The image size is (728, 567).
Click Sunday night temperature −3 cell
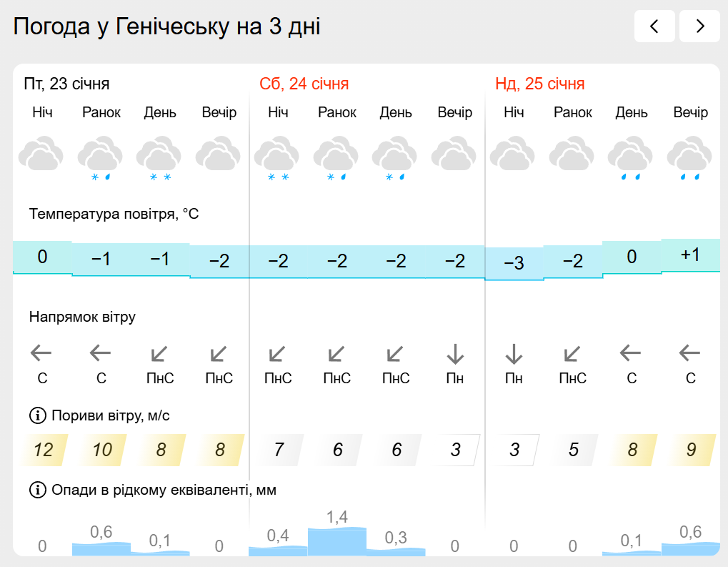tap(514, 263)
